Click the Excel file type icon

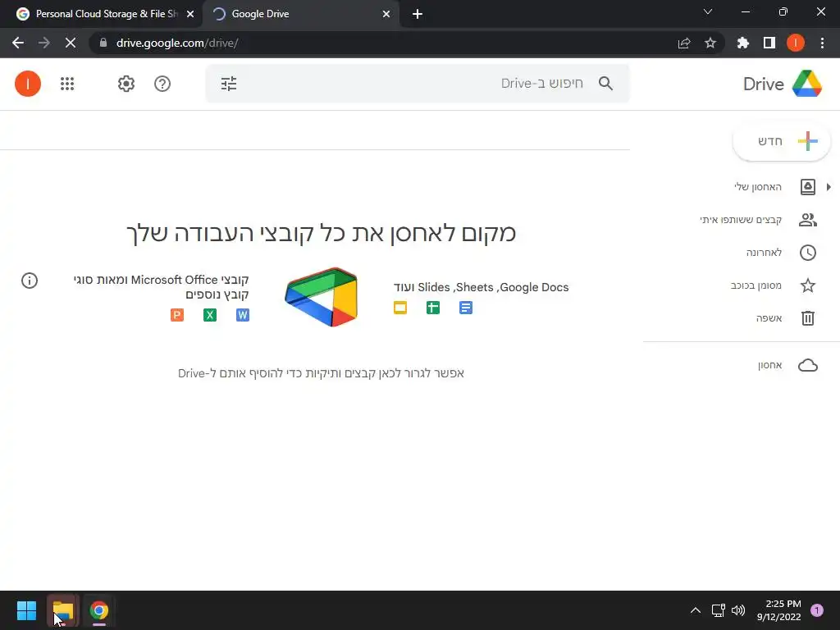(210, 315)
